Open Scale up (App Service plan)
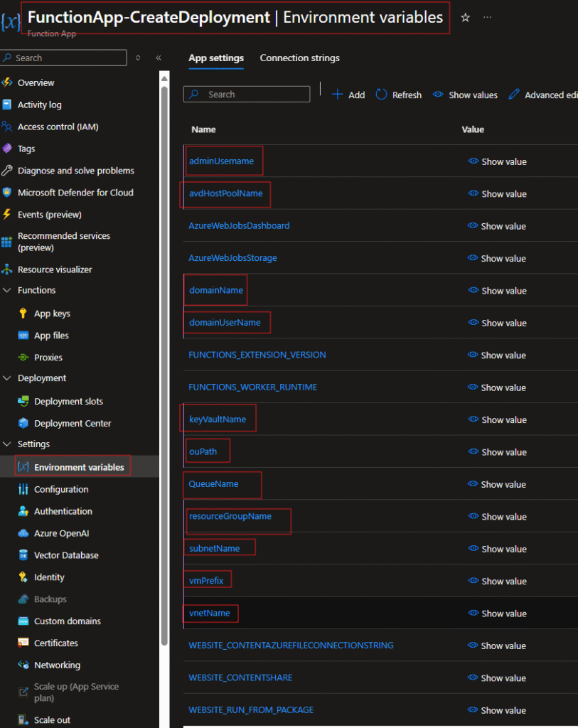The height and width of the screenshot is (728, 578). 76,692
